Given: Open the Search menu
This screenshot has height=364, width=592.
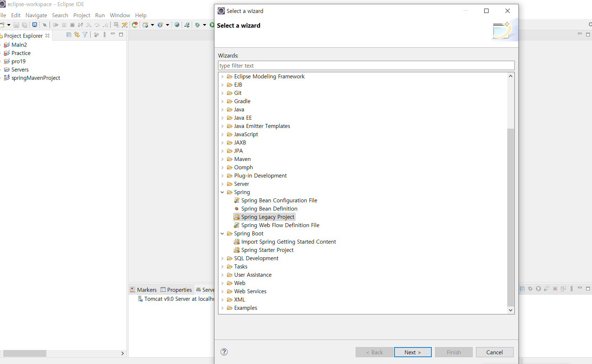Looking at the screenshot, I should (60, 15).
